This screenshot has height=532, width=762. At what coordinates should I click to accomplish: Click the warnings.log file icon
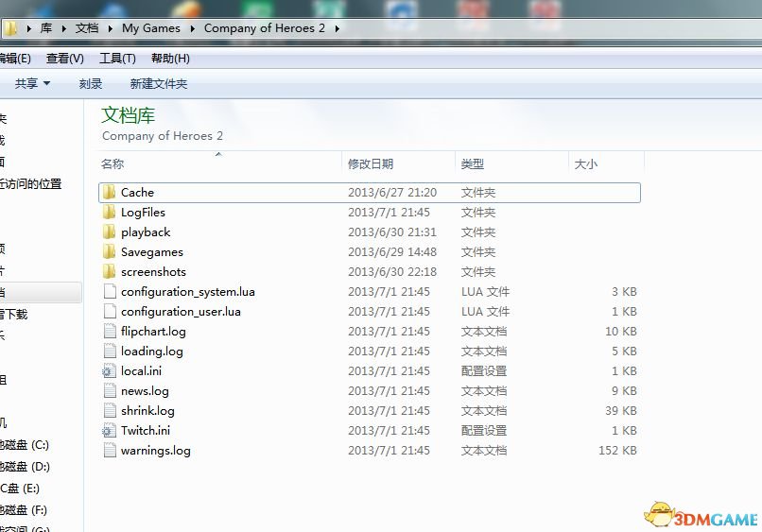coord(110,451)
